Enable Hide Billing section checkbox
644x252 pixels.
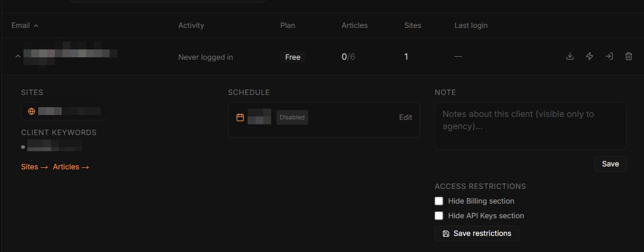coord(439,201)
